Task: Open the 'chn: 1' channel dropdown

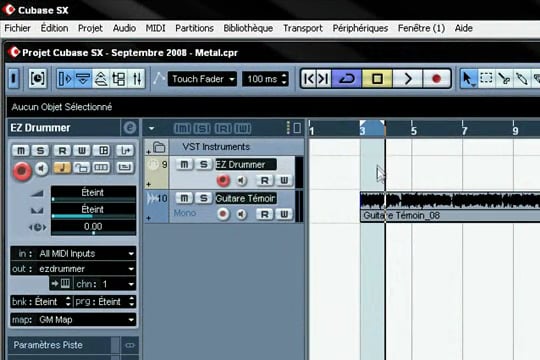Action: [x=105, y=284]
